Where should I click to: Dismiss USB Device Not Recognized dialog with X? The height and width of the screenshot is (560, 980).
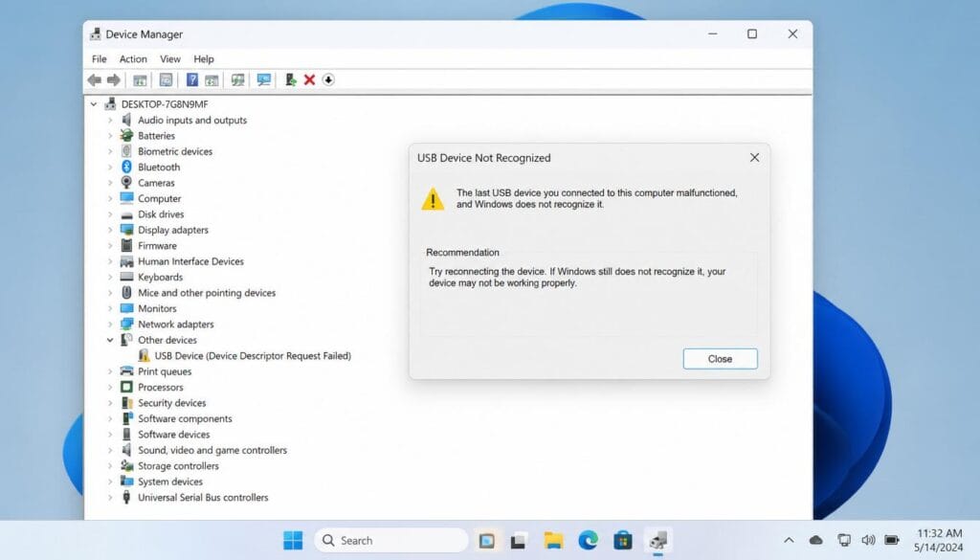pos(754,158)
